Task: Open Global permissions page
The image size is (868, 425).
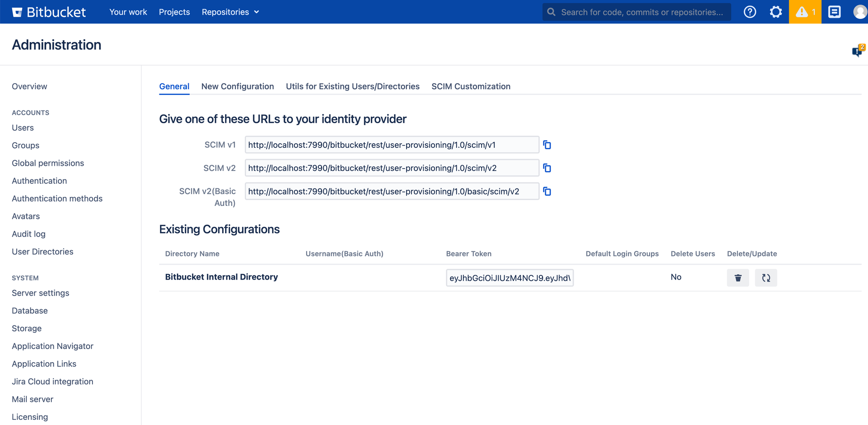Action: pyautogui.click(x=48, y=163)
